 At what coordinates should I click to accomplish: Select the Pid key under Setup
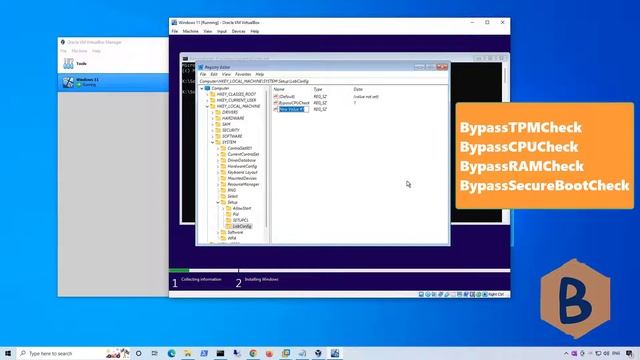click(x=236, y=214)
